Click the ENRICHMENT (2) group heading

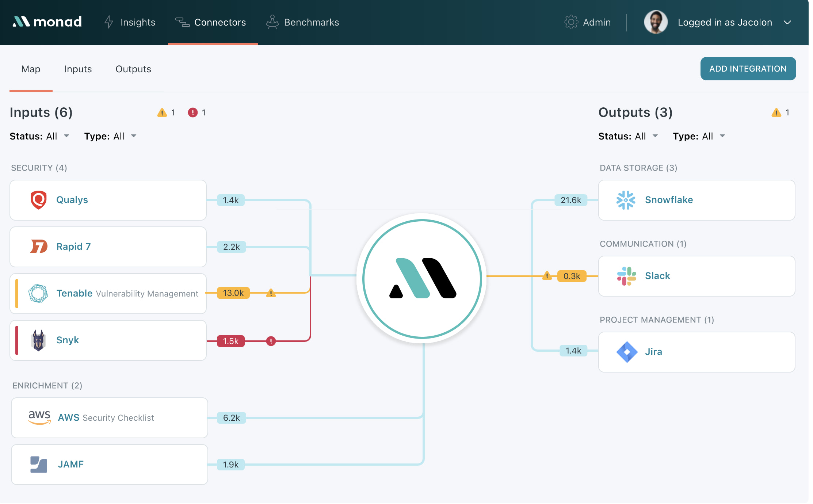[47, 386]
